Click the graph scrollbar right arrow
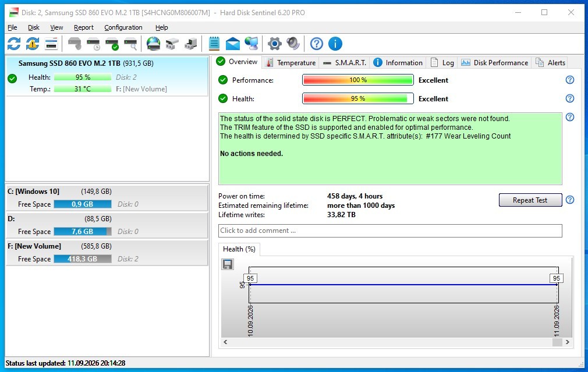The width and height of the screenshot is (588, 372). pyautogui.click(x=568, y=342)
